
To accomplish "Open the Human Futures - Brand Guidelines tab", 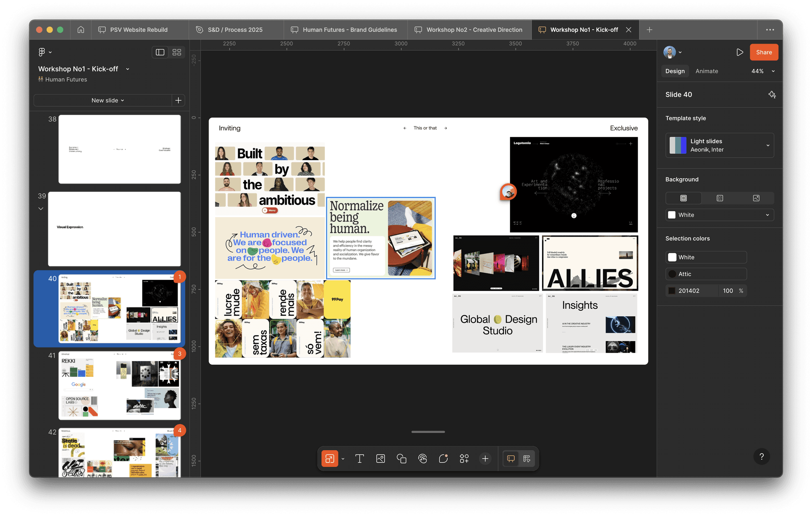I will 344,30.
